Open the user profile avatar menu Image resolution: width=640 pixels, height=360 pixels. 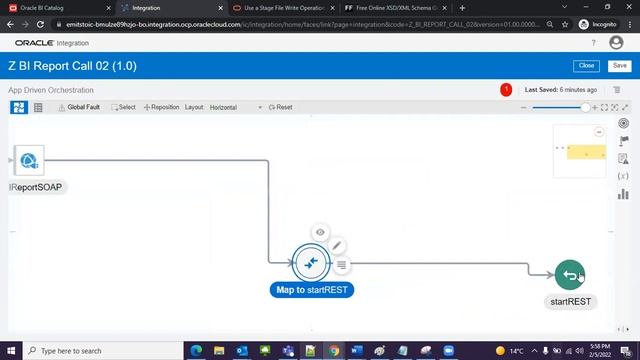pos(616,42)
